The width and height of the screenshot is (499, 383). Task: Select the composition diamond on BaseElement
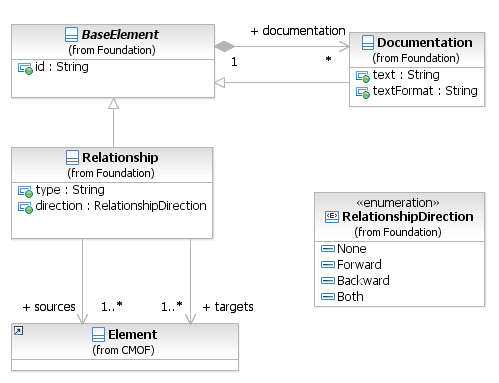[x=225, y=46]
